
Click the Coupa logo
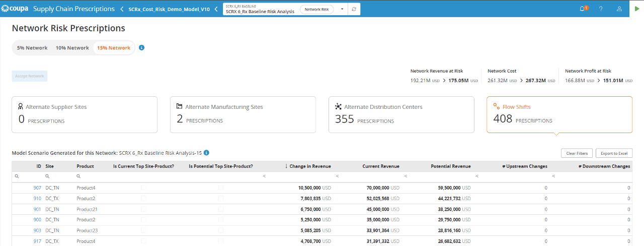coord(14,9)
